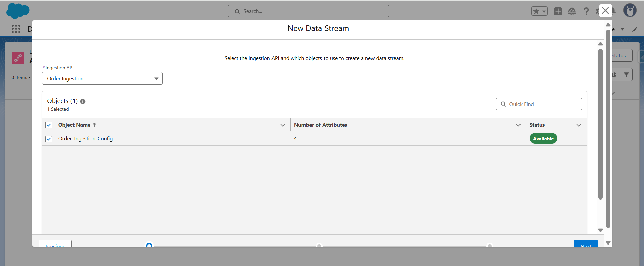
Task: Expand the Status column menu chevron
Action: 579,125
